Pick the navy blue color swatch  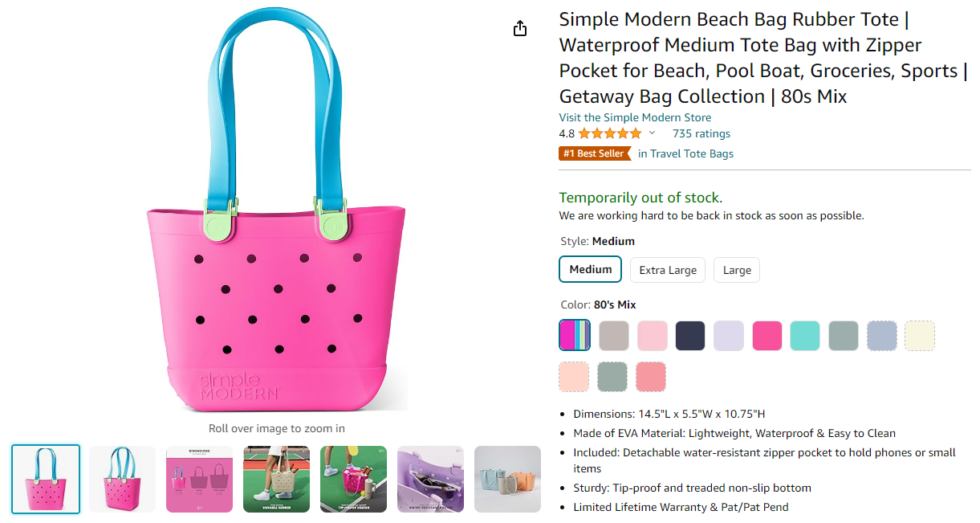tap(690, 336)
